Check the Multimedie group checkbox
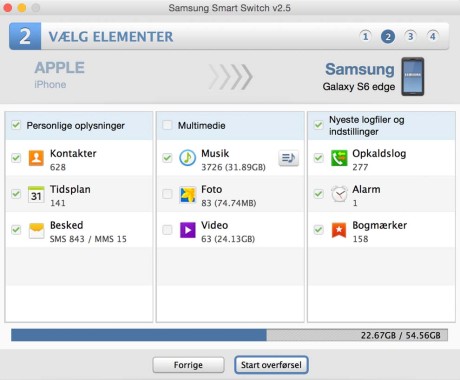The image size is (460, 380). [167, 125]
